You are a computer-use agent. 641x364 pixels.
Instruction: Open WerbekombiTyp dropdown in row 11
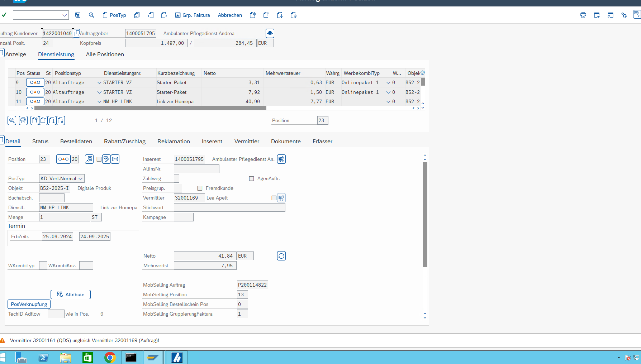(388, 101)
